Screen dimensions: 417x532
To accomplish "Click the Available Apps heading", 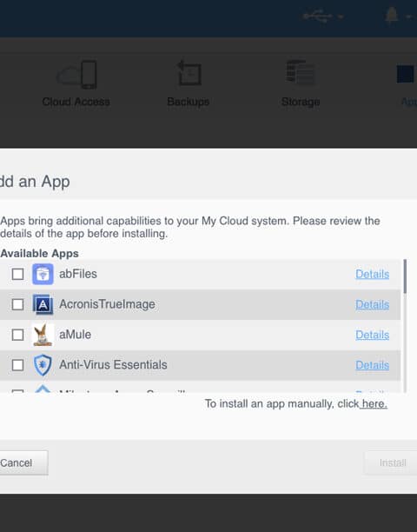I will pos(39,254).
